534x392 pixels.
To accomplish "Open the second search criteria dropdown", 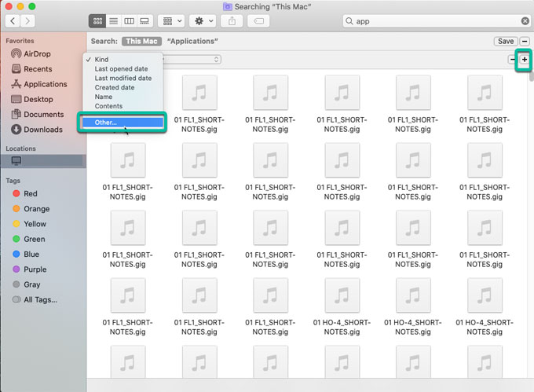I will [192, 59].
